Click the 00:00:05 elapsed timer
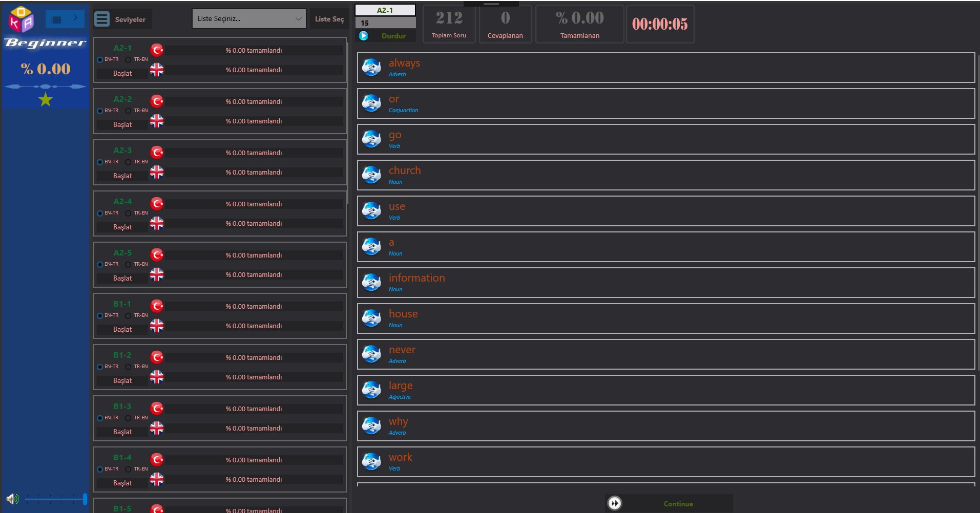Screen dimensions: 980x513 pos(660,24)
